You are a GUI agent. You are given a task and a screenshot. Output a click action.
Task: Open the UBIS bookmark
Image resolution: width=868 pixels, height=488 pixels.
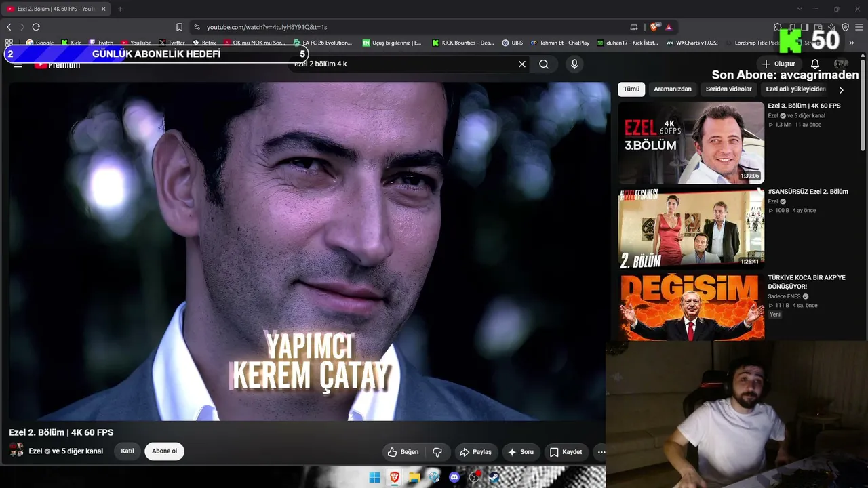tap(512, 43)
